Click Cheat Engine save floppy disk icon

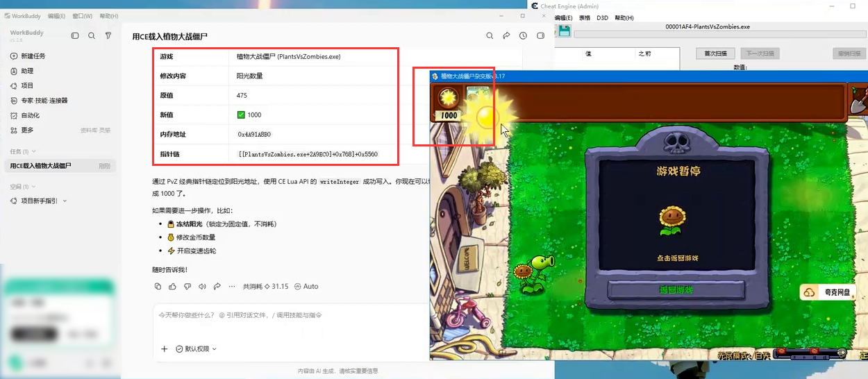click(565, 31)
